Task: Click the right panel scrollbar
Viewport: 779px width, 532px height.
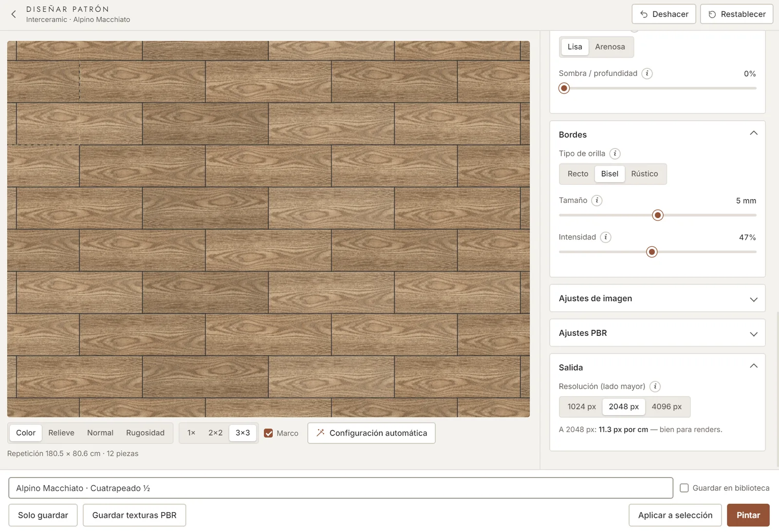Action: tap(777, 389)
